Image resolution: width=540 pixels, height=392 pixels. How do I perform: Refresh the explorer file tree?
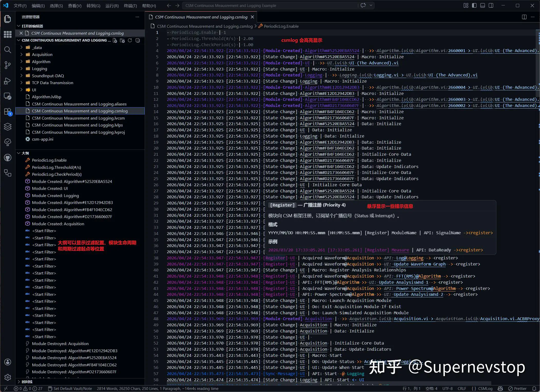click(130, 40)
